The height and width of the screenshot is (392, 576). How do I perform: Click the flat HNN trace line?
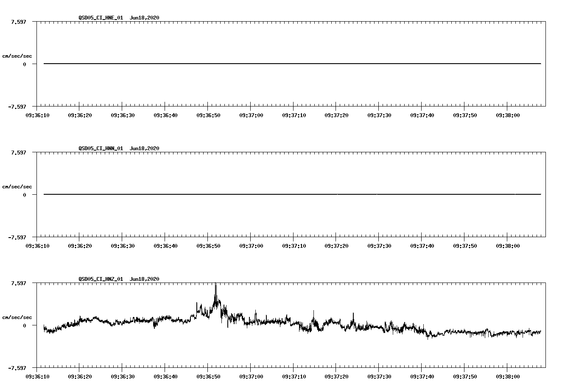[x=292, y=194]
